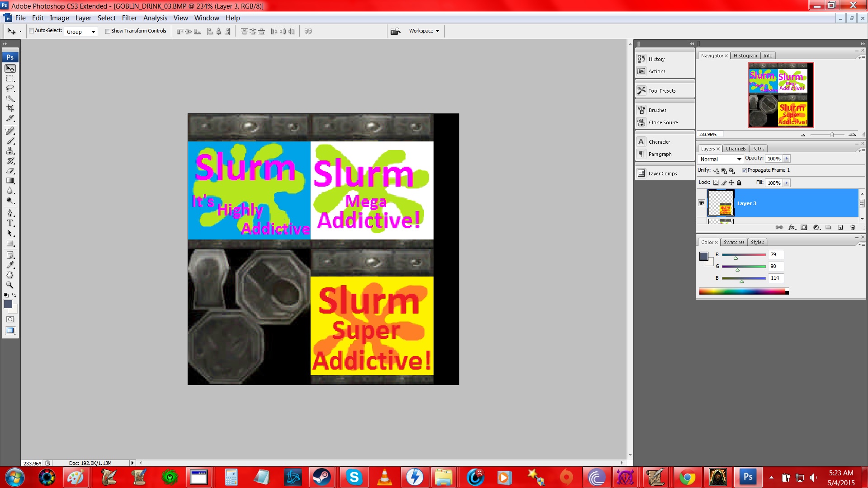Toggle lock all for the layer

coord(739,183)
